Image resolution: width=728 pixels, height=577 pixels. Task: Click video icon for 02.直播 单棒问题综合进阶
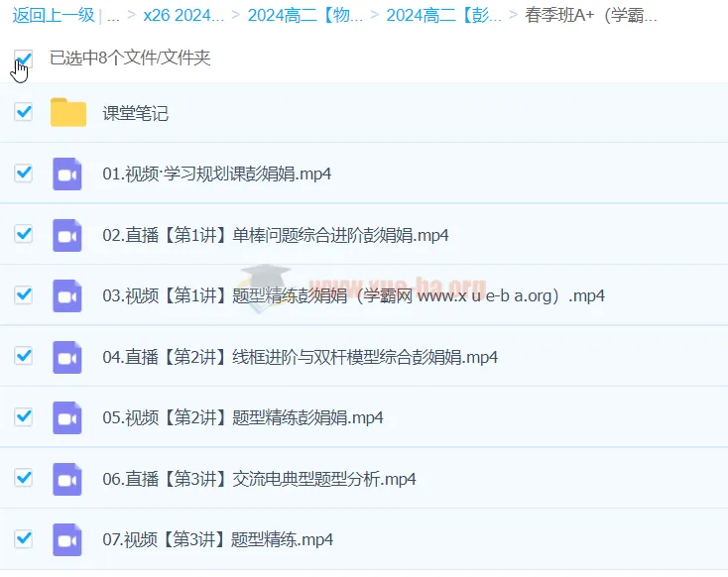coord(67,235)
